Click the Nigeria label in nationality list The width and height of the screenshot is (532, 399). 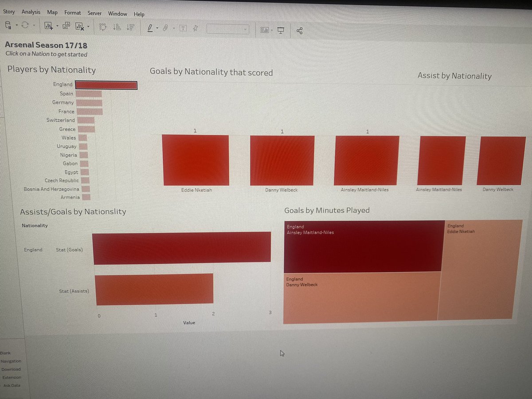click(x=69, y=155)
